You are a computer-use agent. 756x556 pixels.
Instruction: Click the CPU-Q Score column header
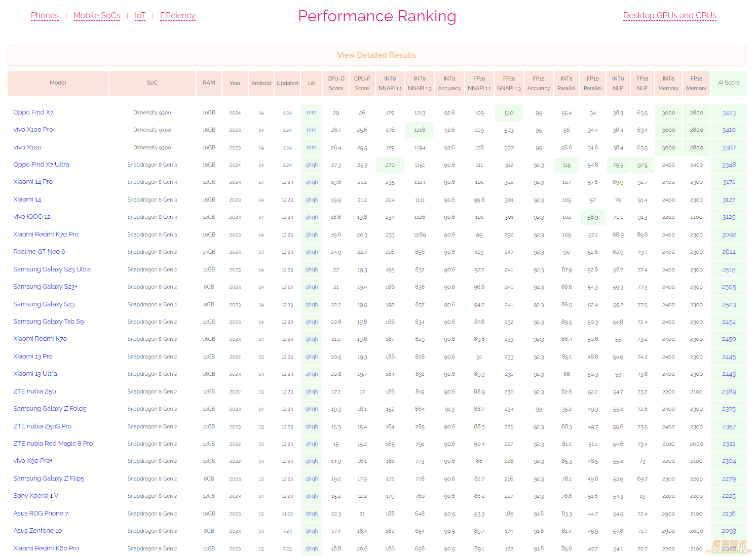pyautogui.click(x=336, y=83)
